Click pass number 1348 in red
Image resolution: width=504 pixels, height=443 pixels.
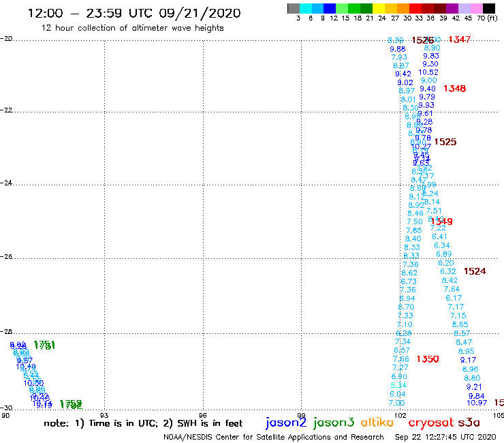[x=454, y=89]
